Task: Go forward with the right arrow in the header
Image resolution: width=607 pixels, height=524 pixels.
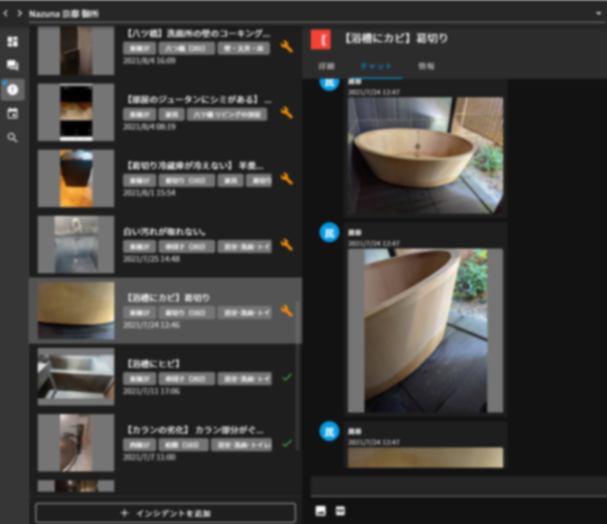Action: coord(19,14)
